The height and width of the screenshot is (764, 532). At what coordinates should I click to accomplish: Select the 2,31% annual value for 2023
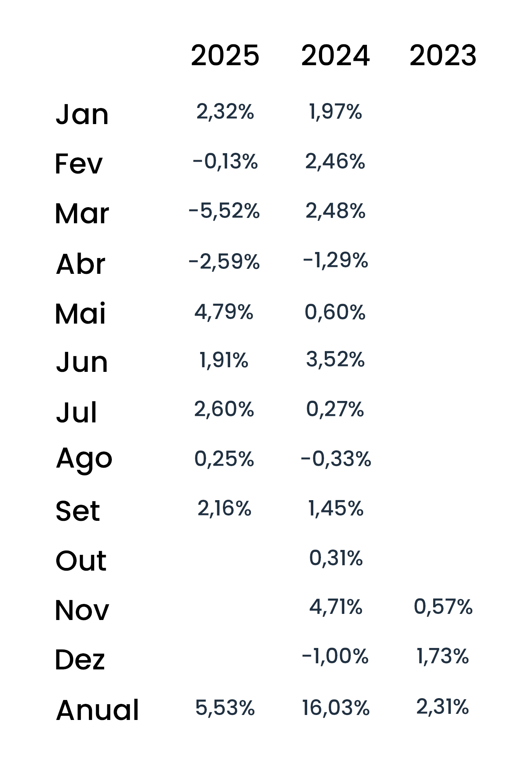pyautogui.click(x=442, y=707)
